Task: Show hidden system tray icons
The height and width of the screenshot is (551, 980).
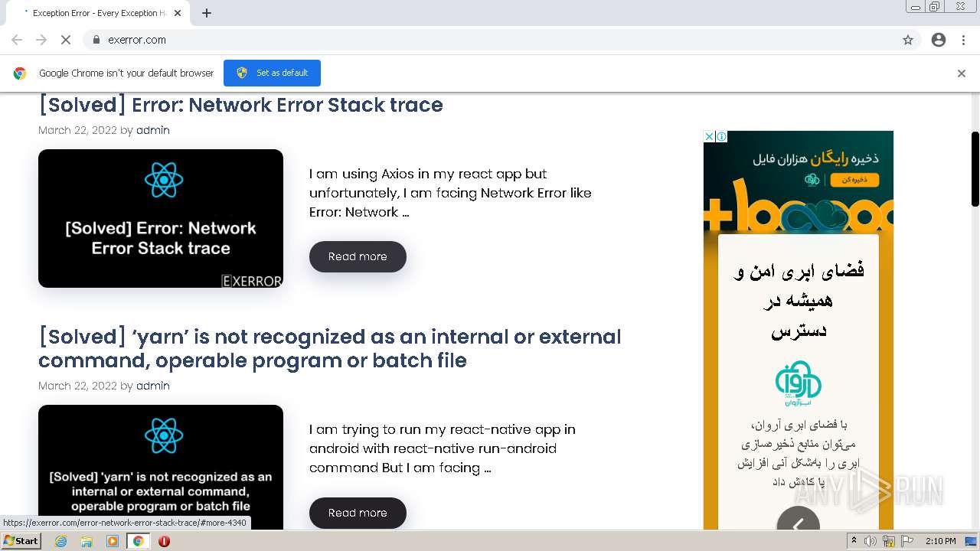Action: [x=854, y=541]
